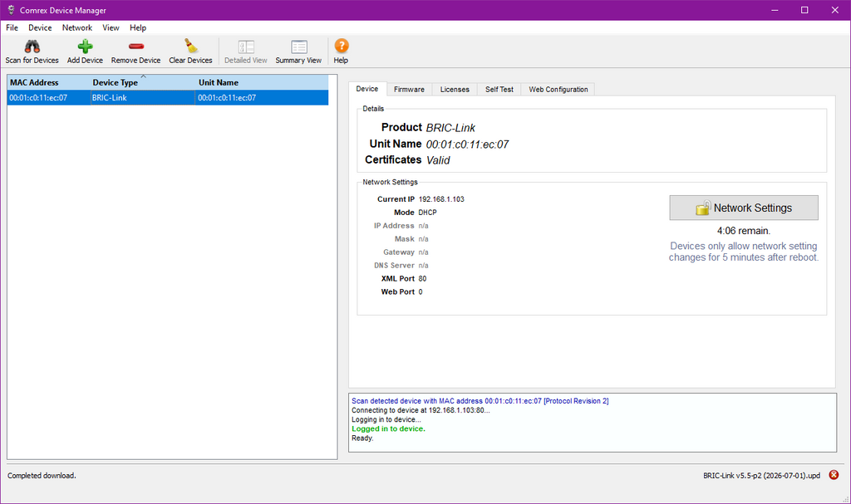Maximize the Comrex Device Manager window
This screenshot has height=504, width=851.
[804, 10]
